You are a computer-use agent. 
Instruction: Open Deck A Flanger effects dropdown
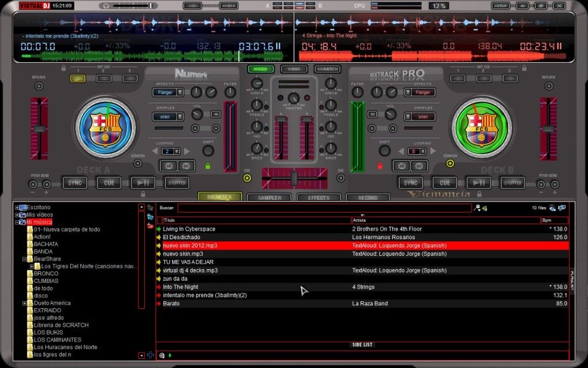(180, 93)
